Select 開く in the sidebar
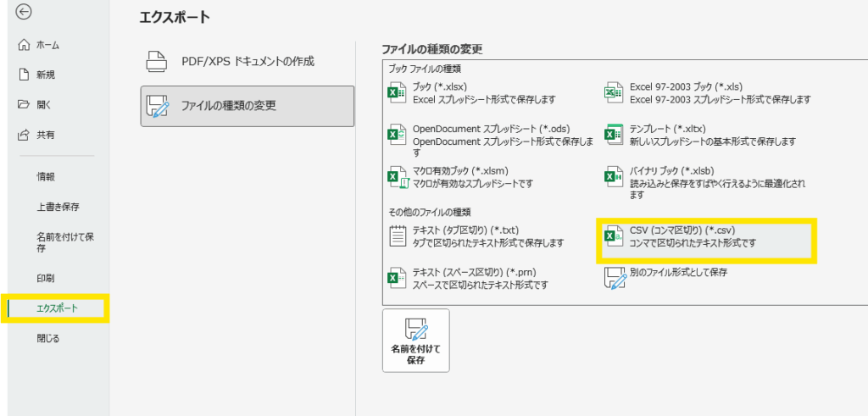Viewport: 868px width, 416px height. [x=44, y=104]
